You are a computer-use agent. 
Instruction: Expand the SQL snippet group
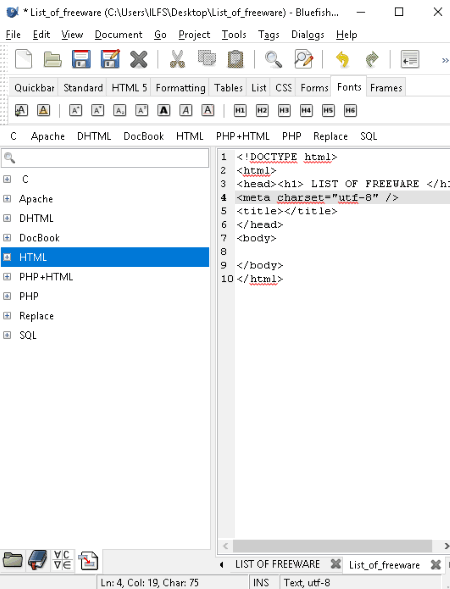coord(7,335)
